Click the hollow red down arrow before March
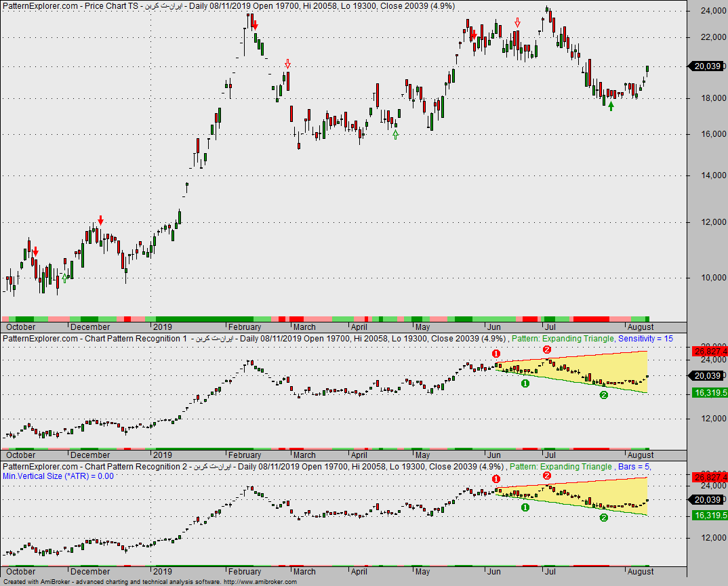 point(288,64)
